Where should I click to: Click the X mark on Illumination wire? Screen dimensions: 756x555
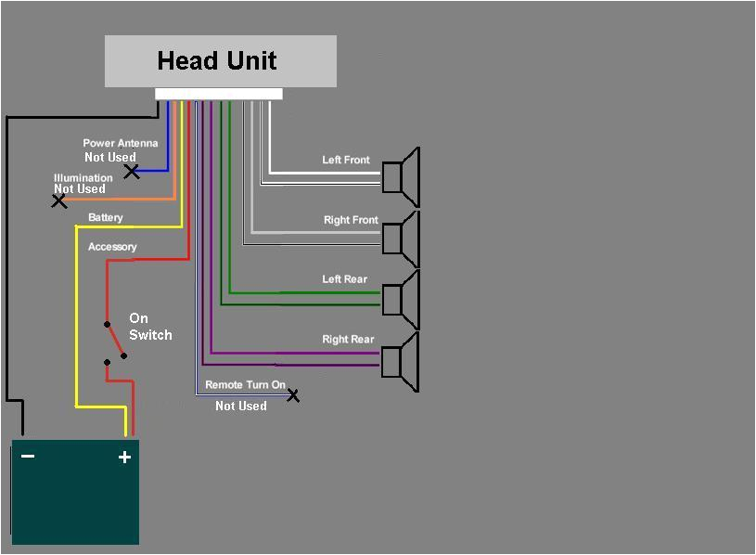pos(59,200)
